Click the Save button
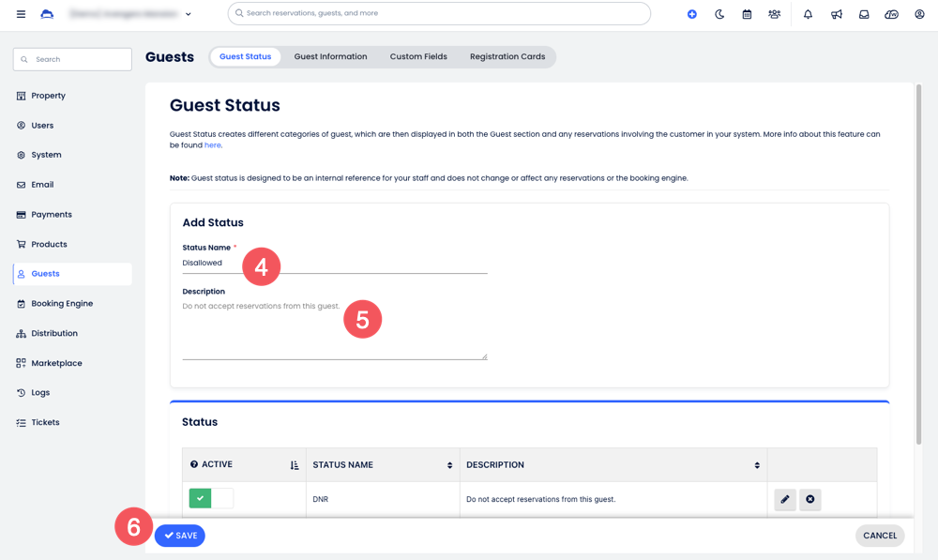938x560 pixels. tap(180, 536)
